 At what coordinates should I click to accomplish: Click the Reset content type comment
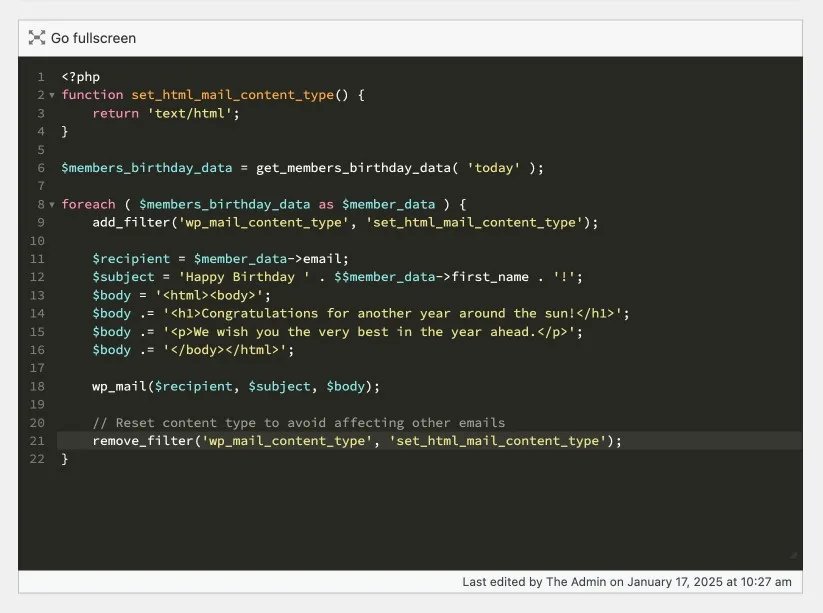(x=299, y=423)
